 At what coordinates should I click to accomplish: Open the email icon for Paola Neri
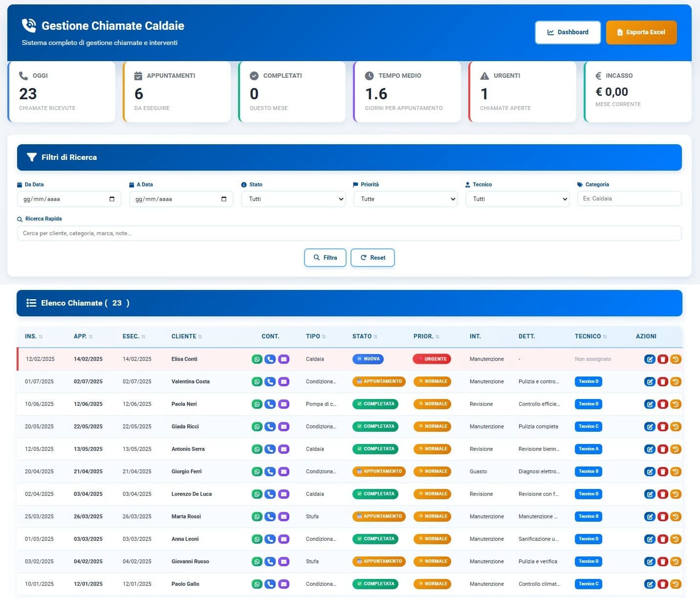(x=284, y=404)
